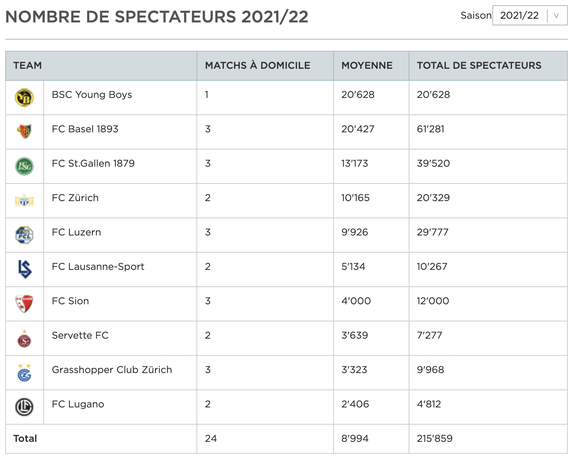Sort by MATCHS À DOMICILE column header

(x=258, y=66)
